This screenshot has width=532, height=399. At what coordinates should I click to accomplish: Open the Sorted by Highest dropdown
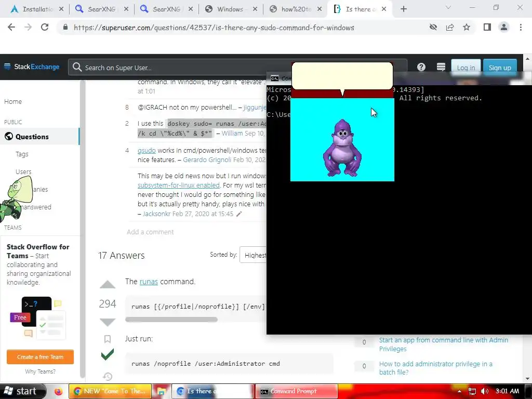[253, 255]
